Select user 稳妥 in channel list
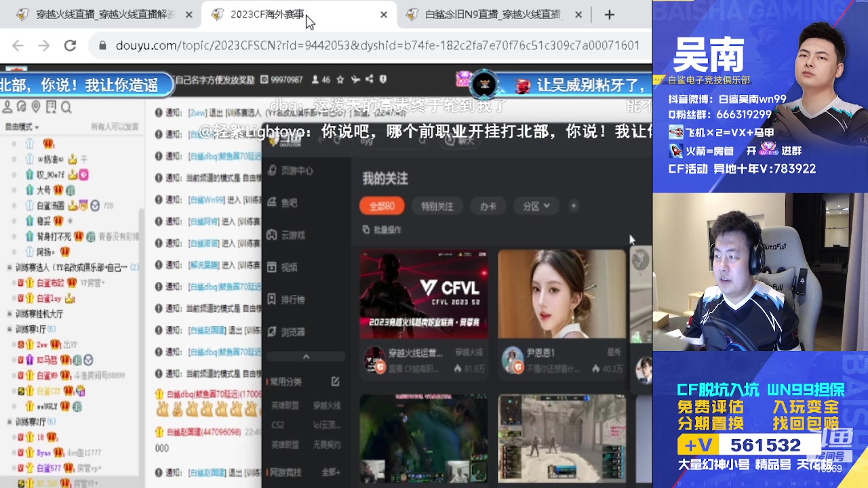868x488 pixels. click(x=43, y=221)
